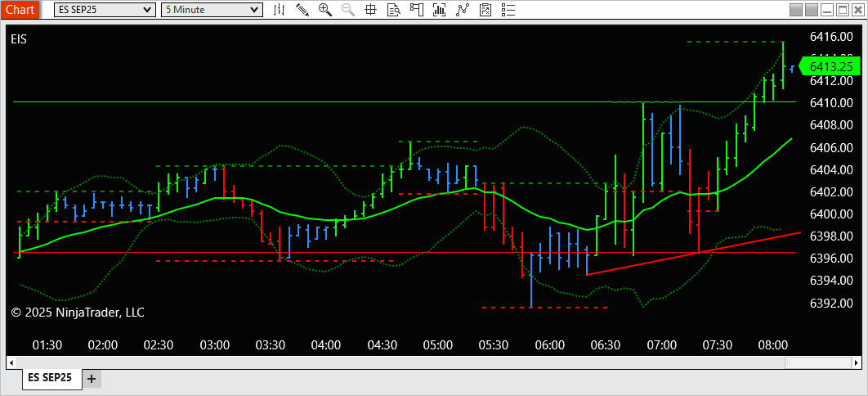Image resolution: width=868 pixels, height=396 pixels.
Task: Open the Indicators dialog
Action: (x=463, y=10)
